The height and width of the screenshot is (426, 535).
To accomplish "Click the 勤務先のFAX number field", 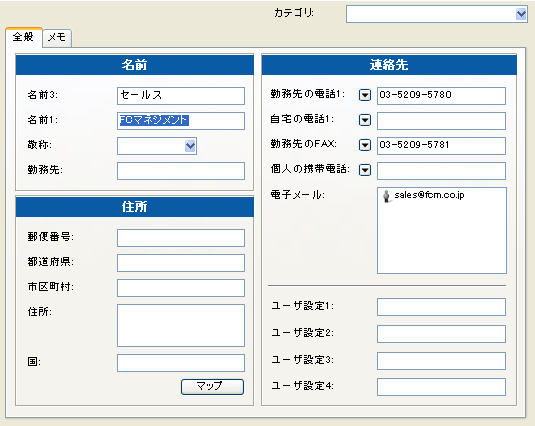I will pos(441,146).
